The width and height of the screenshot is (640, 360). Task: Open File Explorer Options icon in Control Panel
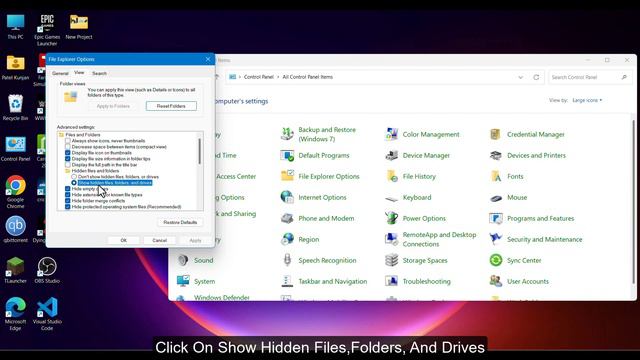[x=287, y=176]
